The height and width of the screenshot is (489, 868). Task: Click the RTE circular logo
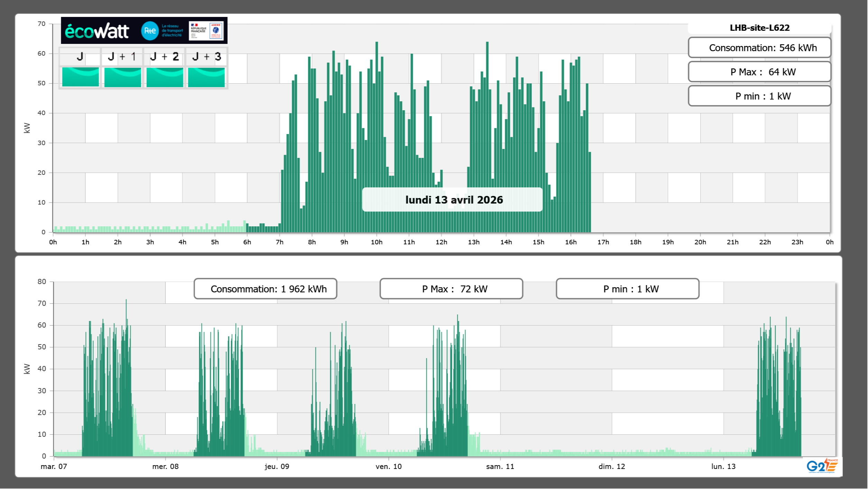[x=150, y=31]
